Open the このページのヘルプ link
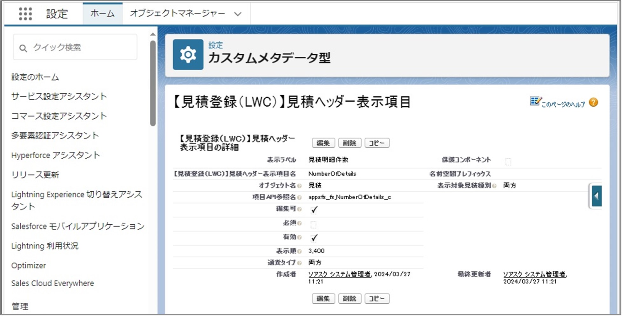Image resolution: width=644 pixels, height=317 pixels. tap(563, 104)
